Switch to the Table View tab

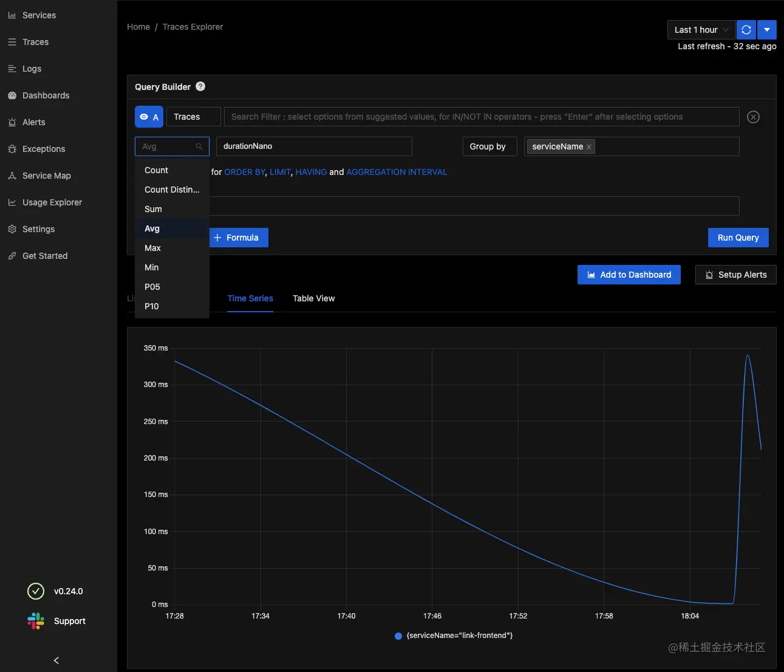click(x=314, y=298)
